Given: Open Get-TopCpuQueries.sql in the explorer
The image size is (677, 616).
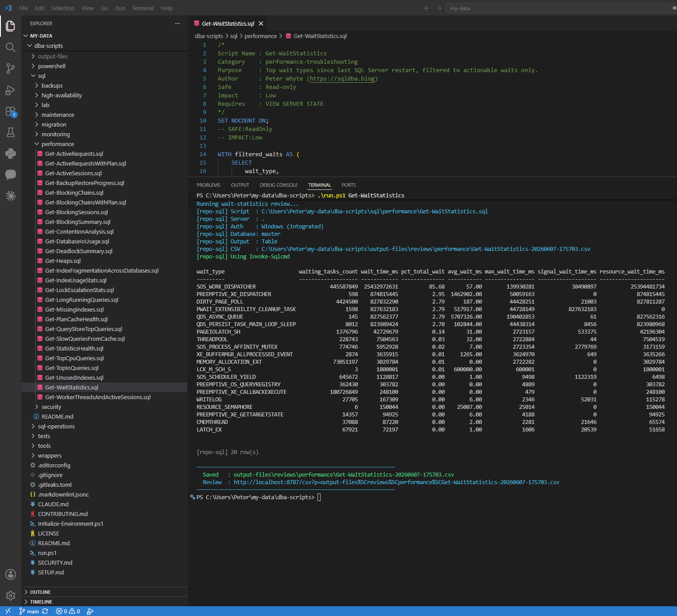Looking at the screenshot, I should click(x=74, y=358).
